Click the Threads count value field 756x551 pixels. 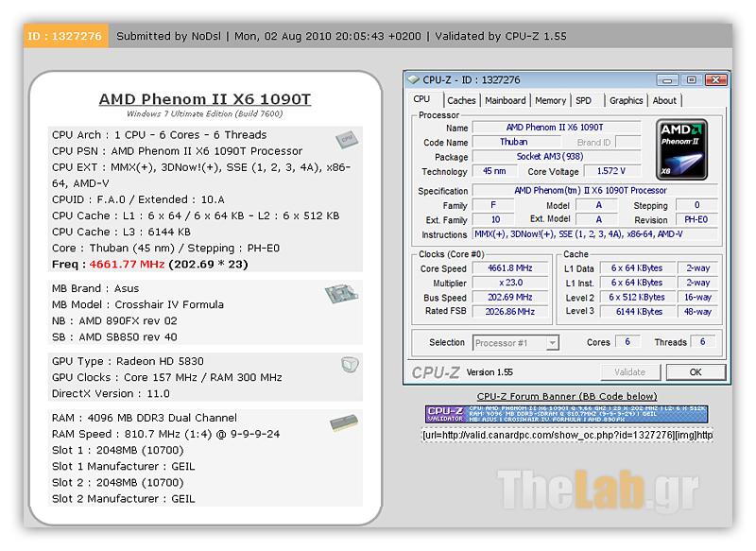pos(702,342)
